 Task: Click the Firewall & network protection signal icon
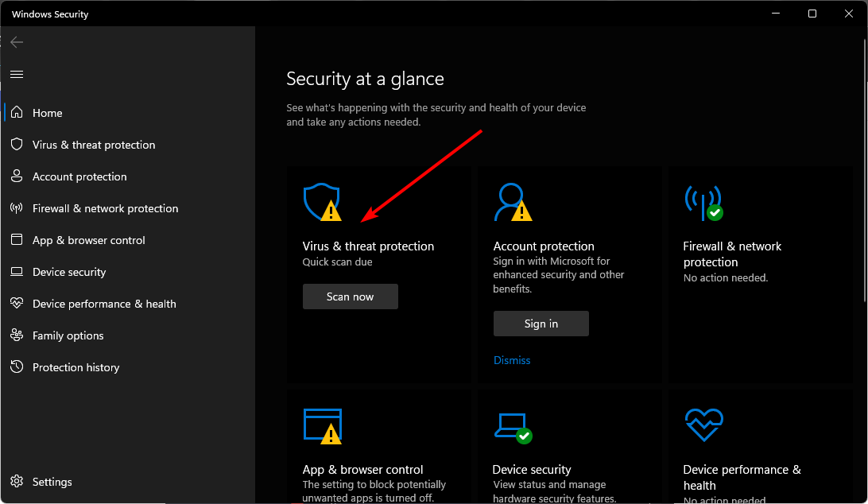click(x=703, y=202)
